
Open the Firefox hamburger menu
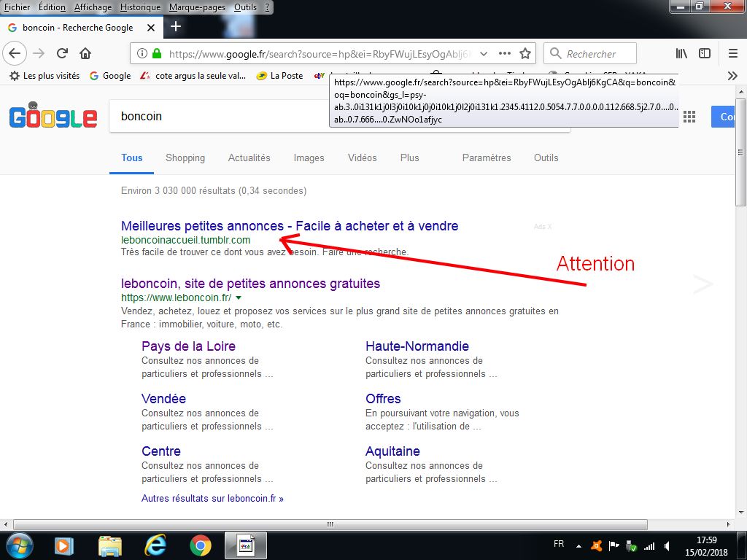coord(733,53)
